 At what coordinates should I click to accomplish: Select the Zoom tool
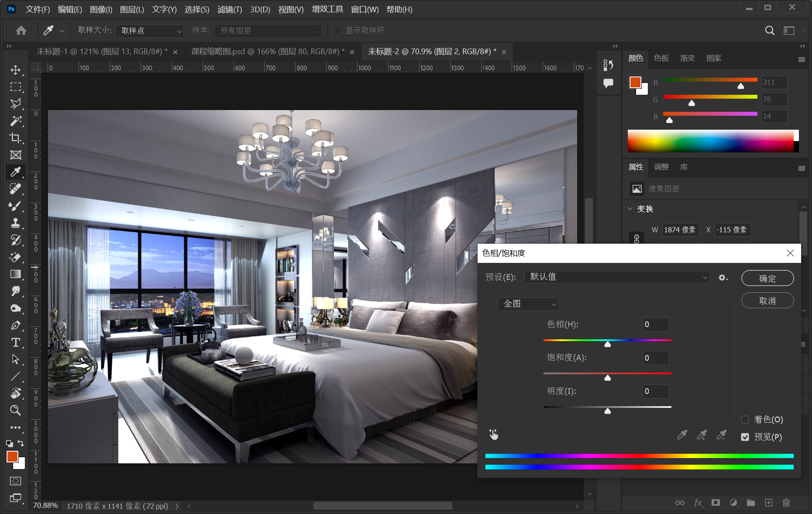(16, 411)
